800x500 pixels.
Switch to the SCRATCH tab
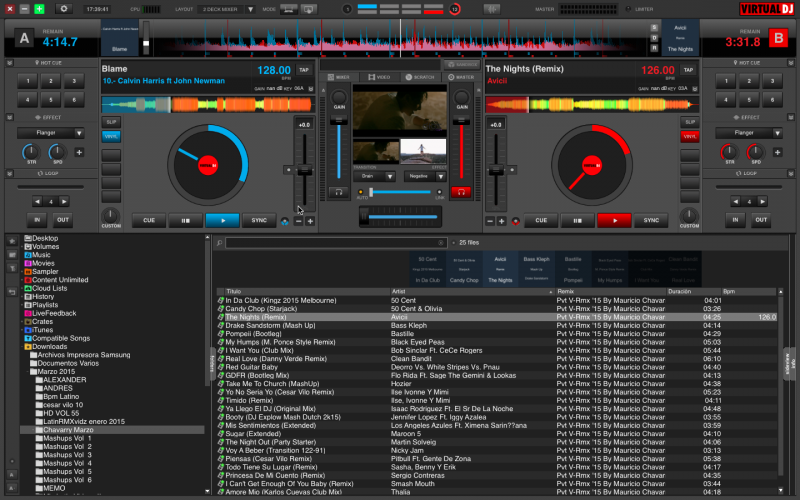coord(420,77)
